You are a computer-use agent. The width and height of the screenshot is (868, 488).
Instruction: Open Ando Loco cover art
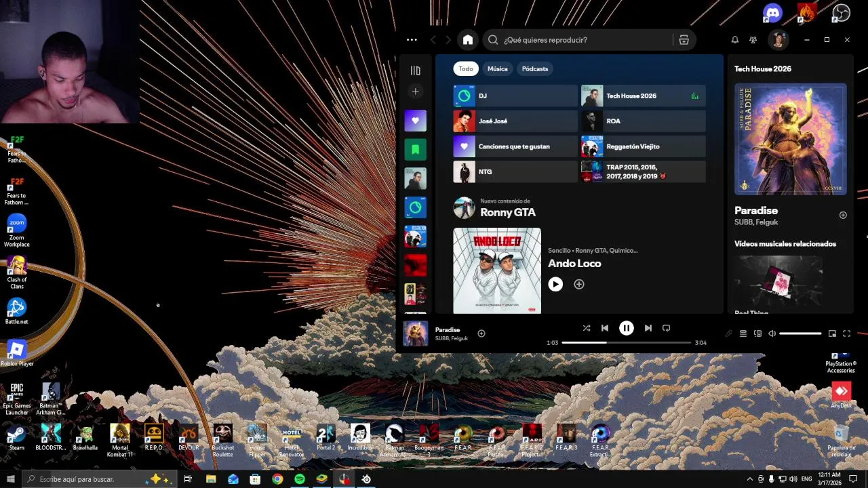pos(497,270)
